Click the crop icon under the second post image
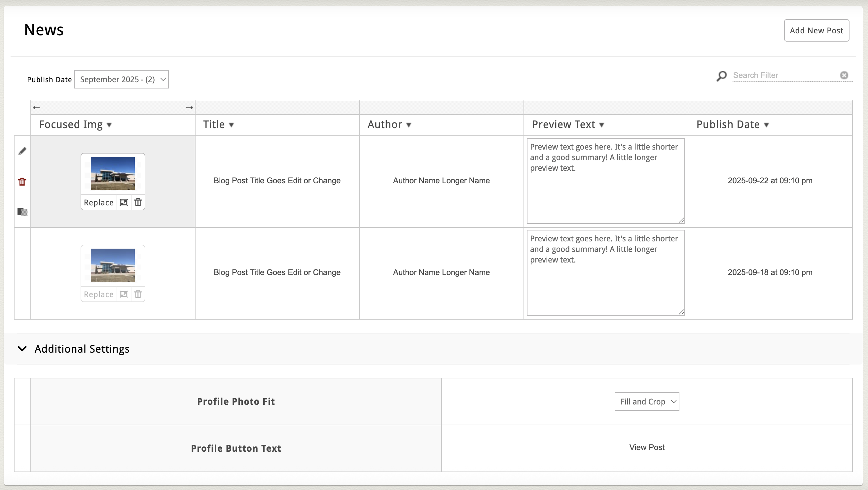The width and height of the screenshot is (868, 490). click(x=124, y=294)
